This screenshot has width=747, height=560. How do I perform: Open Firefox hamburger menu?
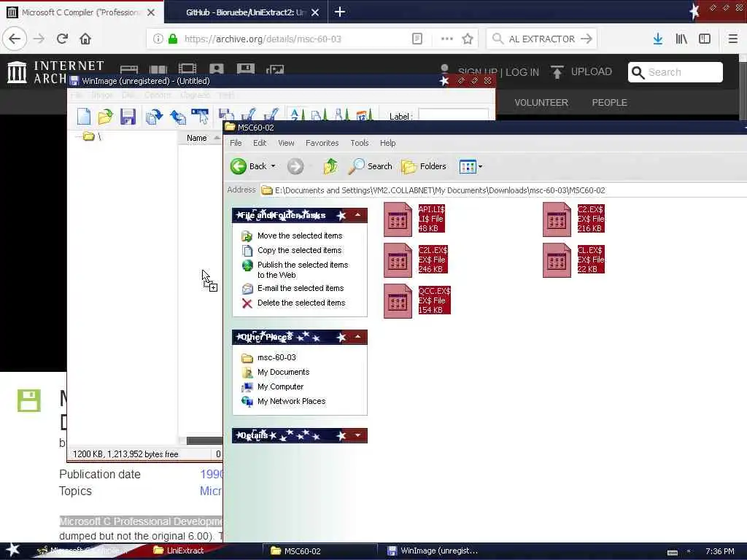pos(732,39)
